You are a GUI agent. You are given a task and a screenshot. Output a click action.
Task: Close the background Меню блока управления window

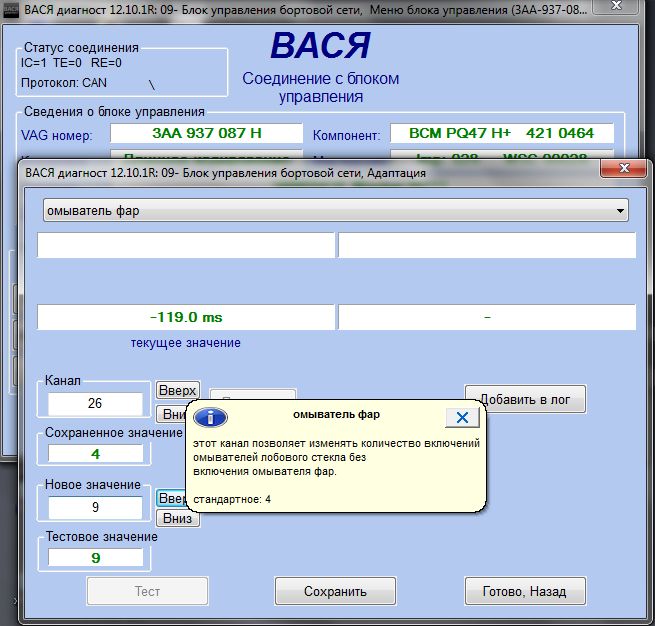click(616, 5)
